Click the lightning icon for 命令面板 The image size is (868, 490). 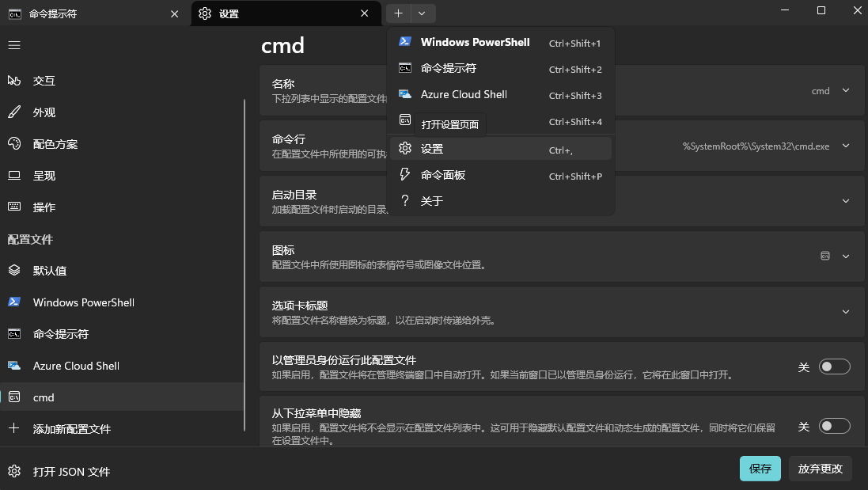tap(405, 174)
